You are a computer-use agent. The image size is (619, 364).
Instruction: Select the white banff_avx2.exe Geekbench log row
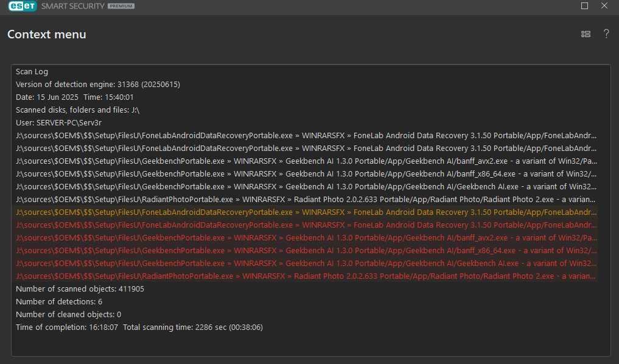point(306,161)
